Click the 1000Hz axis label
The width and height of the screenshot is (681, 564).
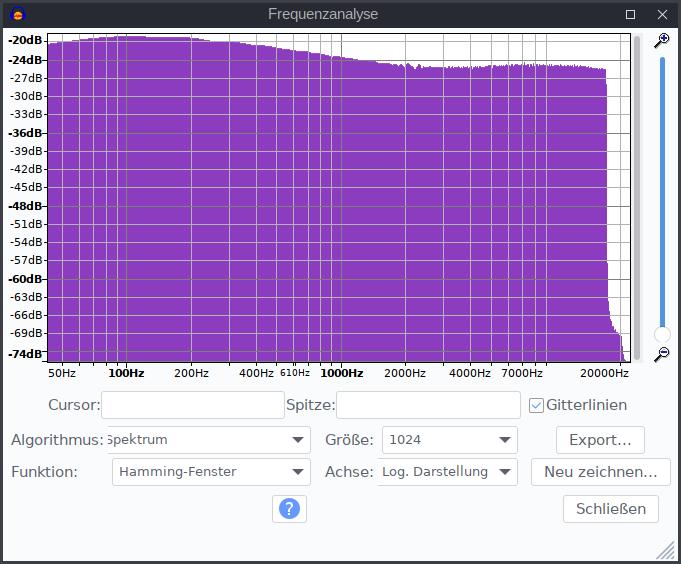pyautogui.click(x=341, y=373)
